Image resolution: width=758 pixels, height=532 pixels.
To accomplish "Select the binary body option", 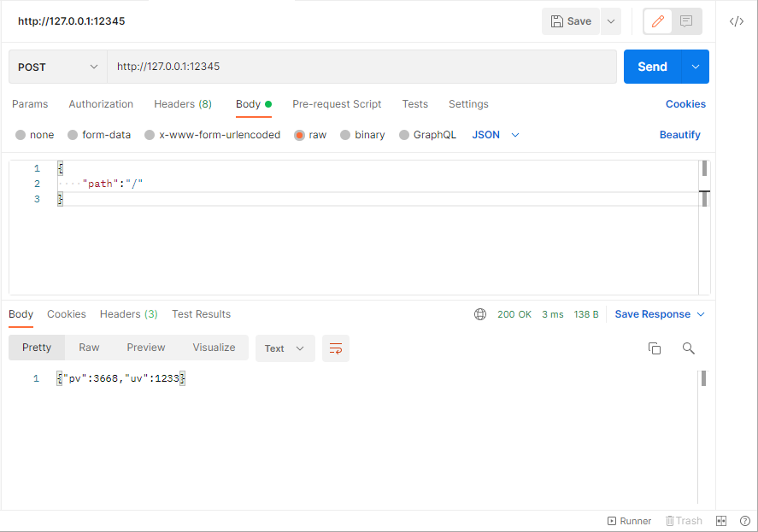I will point(362,135).
